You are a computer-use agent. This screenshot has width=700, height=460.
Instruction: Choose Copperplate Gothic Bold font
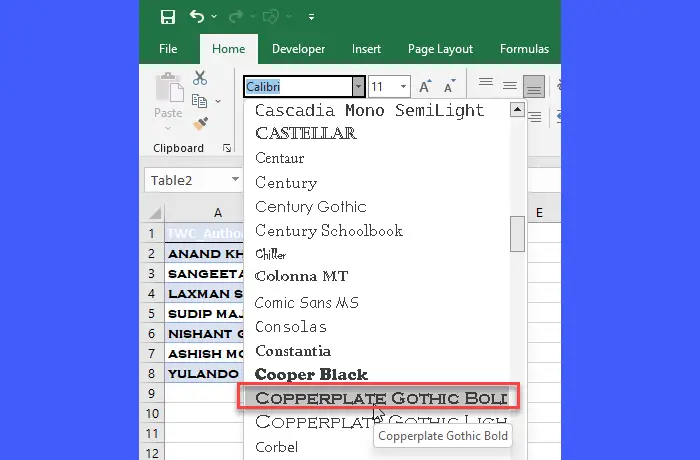coord(377,397)
